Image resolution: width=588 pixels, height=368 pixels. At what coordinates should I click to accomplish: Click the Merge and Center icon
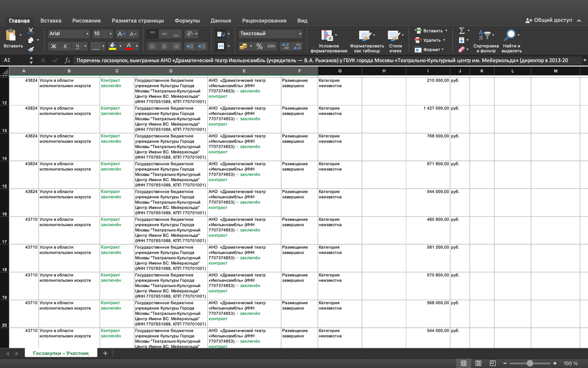220,46
